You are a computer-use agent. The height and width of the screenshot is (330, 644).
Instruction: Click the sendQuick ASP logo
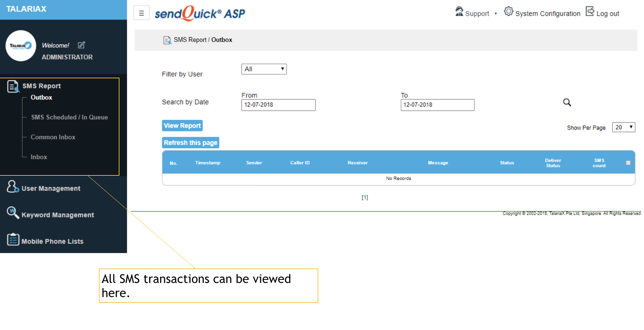200,13
